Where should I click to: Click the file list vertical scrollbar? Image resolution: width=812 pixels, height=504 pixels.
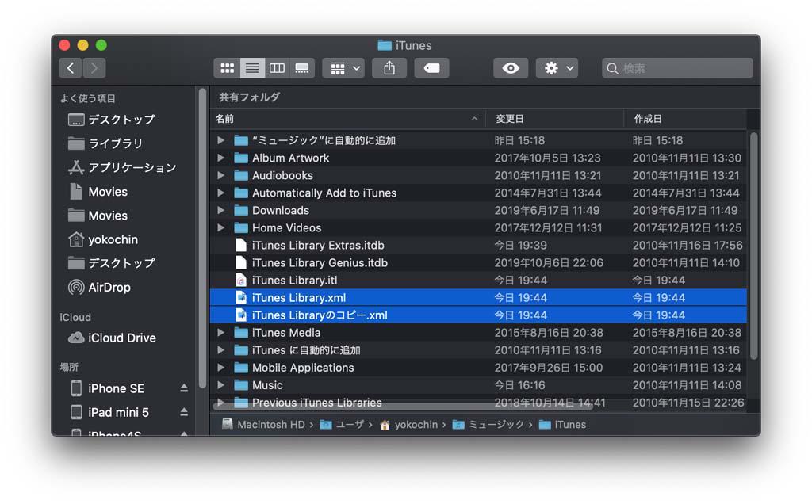click(753, 246)
